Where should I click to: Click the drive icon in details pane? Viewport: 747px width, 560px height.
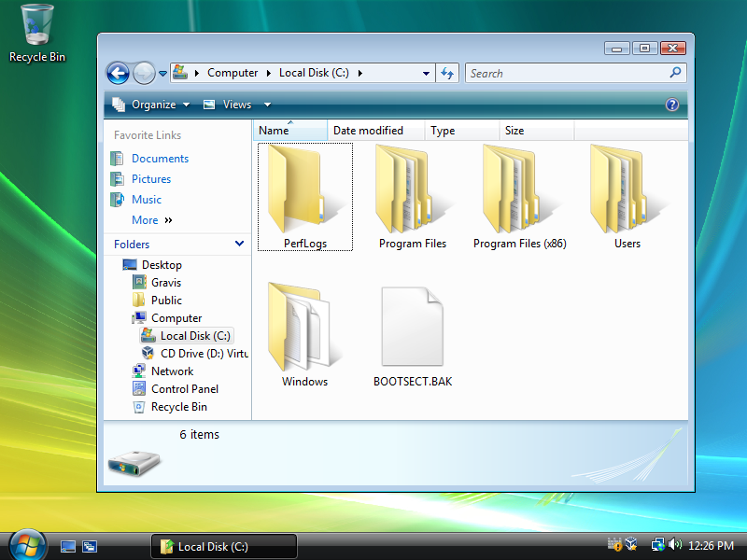[134, 462]
